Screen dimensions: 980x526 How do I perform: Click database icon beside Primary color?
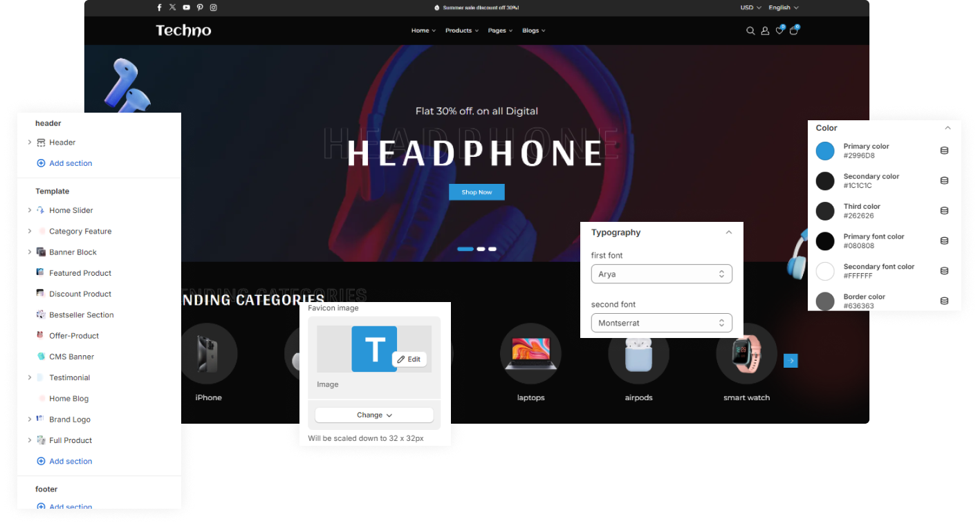(944, 151)
